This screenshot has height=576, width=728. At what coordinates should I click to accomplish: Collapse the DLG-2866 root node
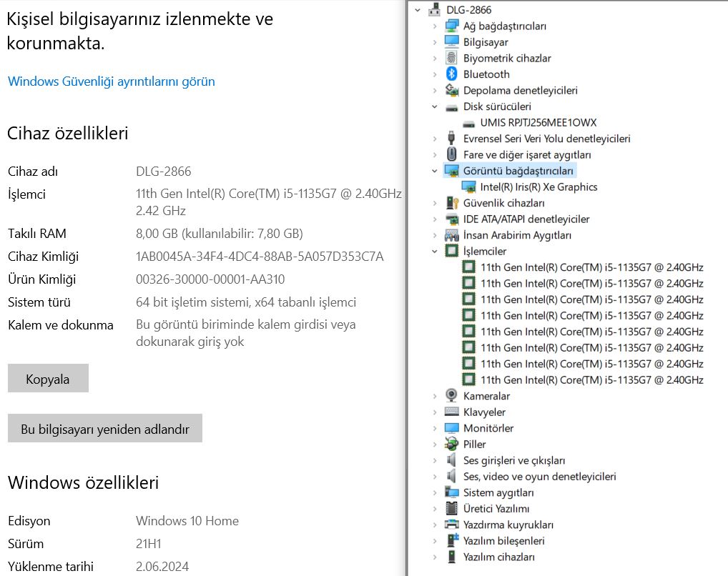click(x=418, y=10)
